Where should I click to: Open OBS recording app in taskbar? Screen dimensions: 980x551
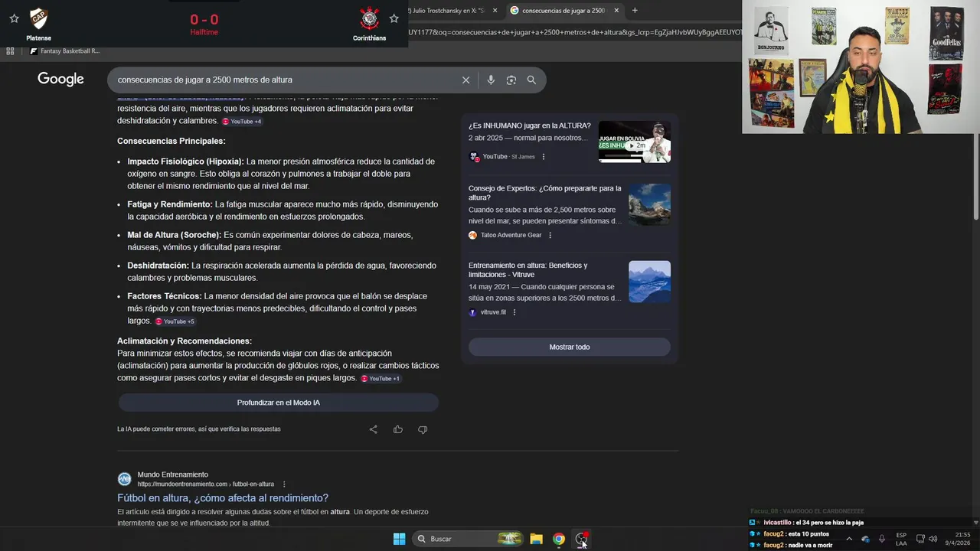click(582, 539)
